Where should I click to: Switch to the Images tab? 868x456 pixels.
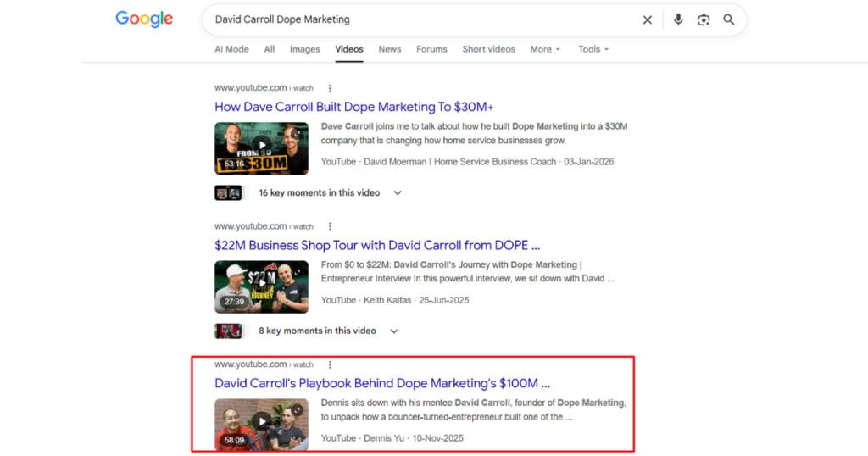click(304, 49)
